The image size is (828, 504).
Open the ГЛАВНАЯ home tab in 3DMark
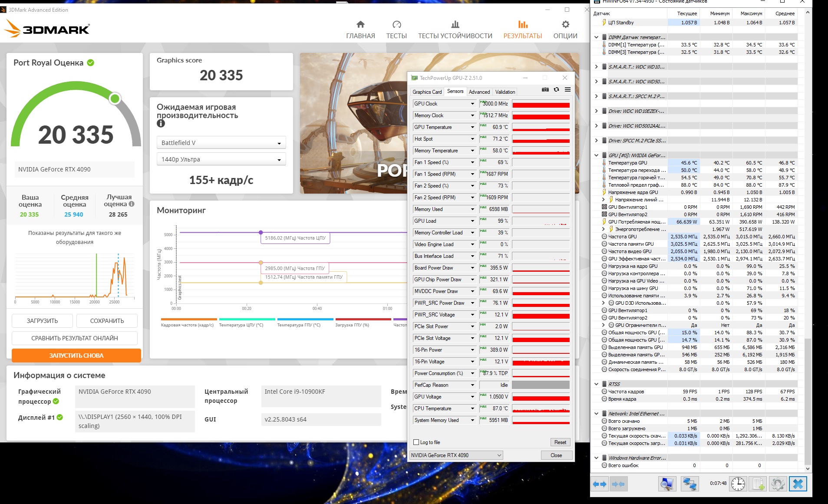(360, 30)
